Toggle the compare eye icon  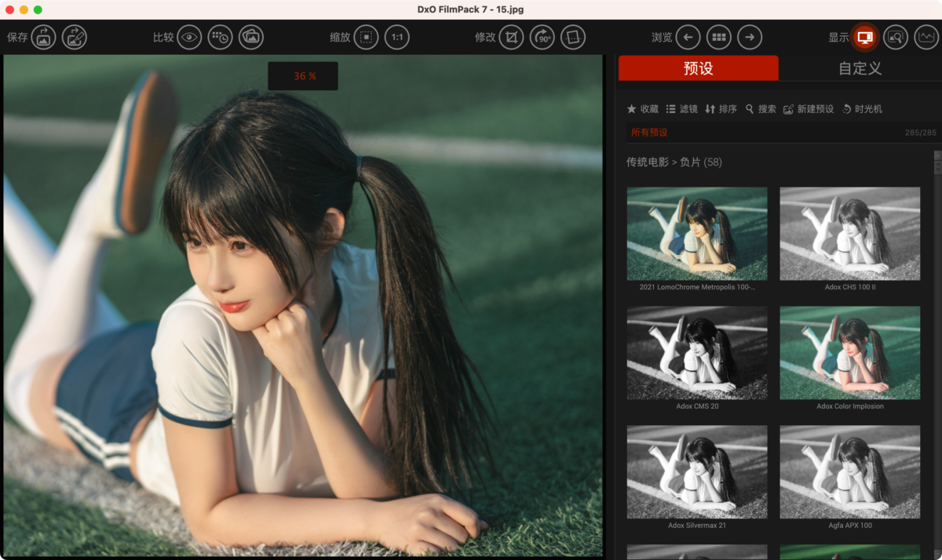point(189,37)
